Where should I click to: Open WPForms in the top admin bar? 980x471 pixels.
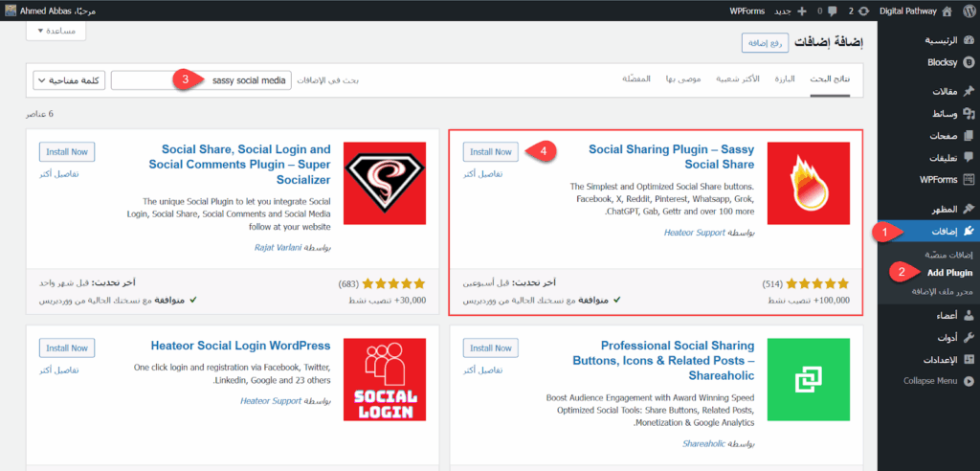(x=746, y=11)
